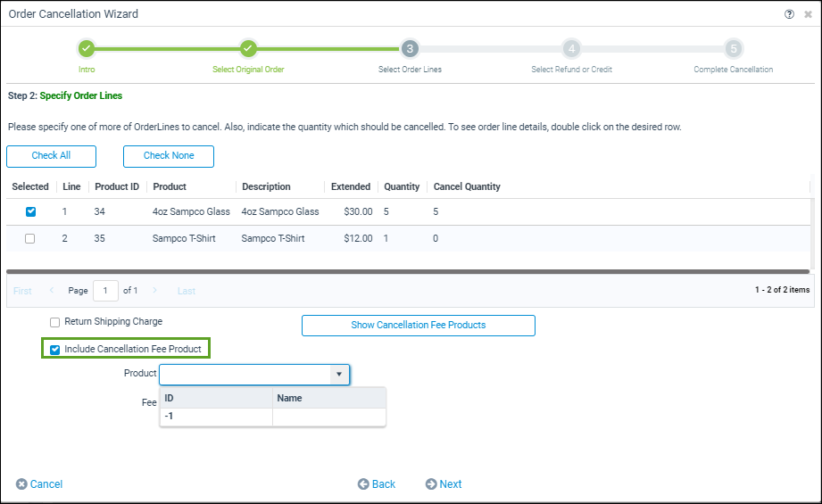Screen dimensions: 822x504
Task: Click the Select Original Order step checkmark
Action: coord(248,49)
